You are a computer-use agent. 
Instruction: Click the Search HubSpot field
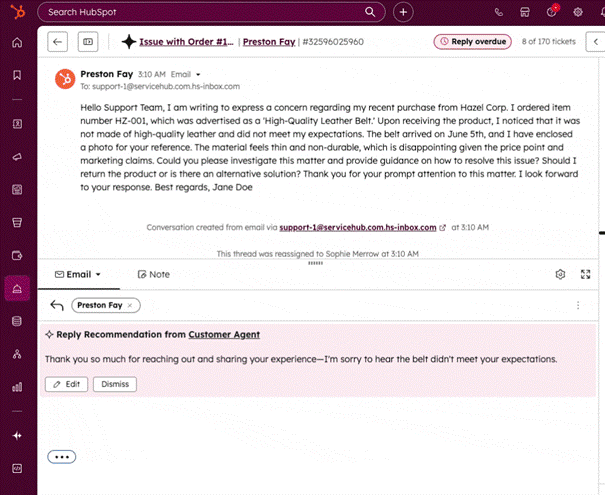pyautogui.click(x=211, y=12)
